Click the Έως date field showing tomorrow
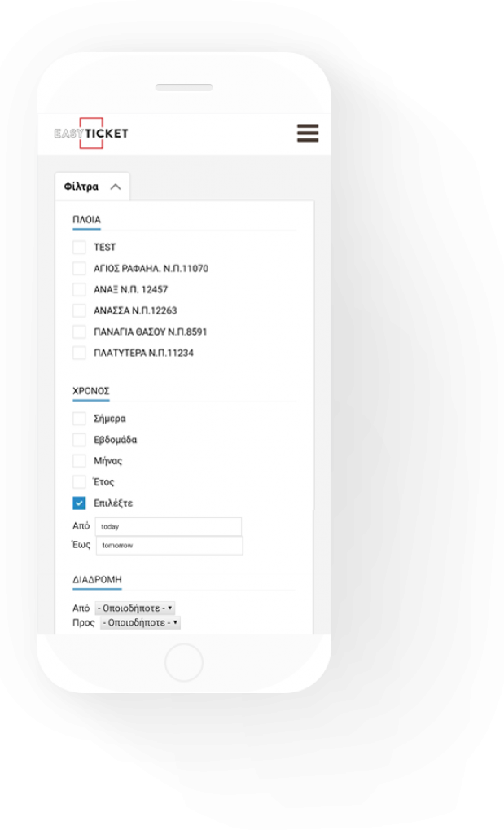Image resolution: width=504 pixels, height=830 pixels. tap(169, 546)
